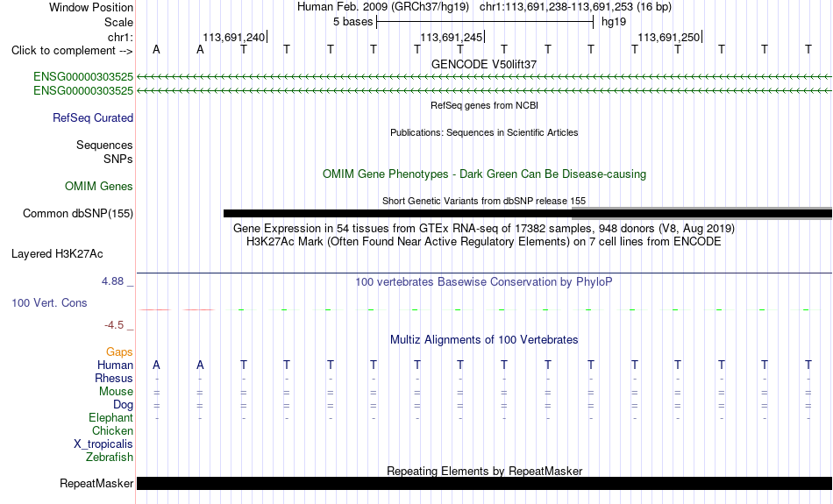
Task: Click '100 vertebrates Basewise Conservation by PhyloP' title
Action: [x=484, y=282]
